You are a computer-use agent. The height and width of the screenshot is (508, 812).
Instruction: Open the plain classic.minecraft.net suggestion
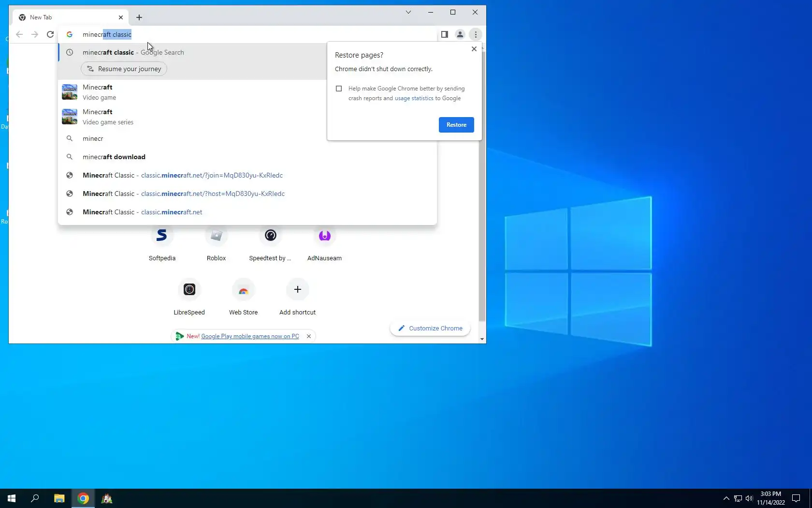(x=247, y=212)
